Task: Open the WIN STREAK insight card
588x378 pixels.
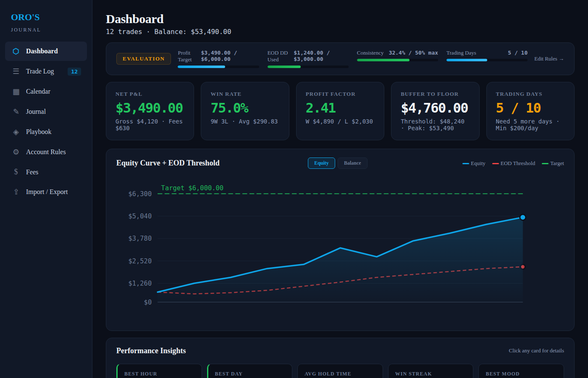Action: coord(430,373)
